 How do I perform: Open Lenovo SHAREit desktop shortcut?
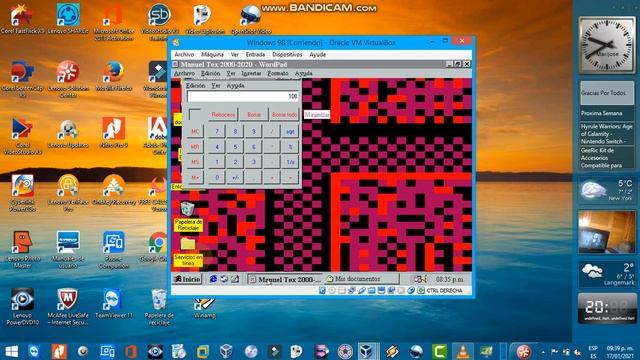coord(68,19)
